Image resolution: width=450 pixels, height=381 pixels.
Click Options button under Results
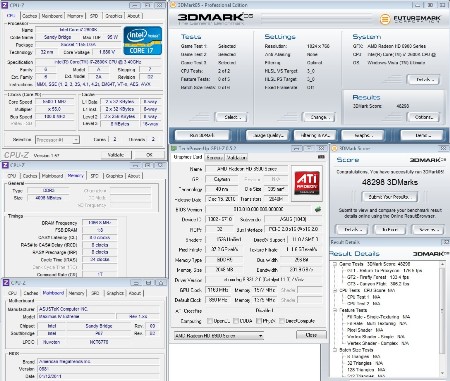[x=423, y=117]
